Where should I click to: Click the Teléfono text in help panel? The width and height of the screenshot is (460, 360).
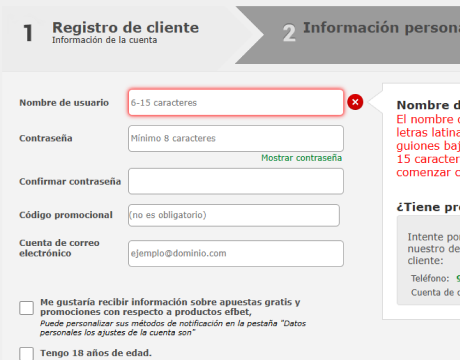tap(430, 278)
